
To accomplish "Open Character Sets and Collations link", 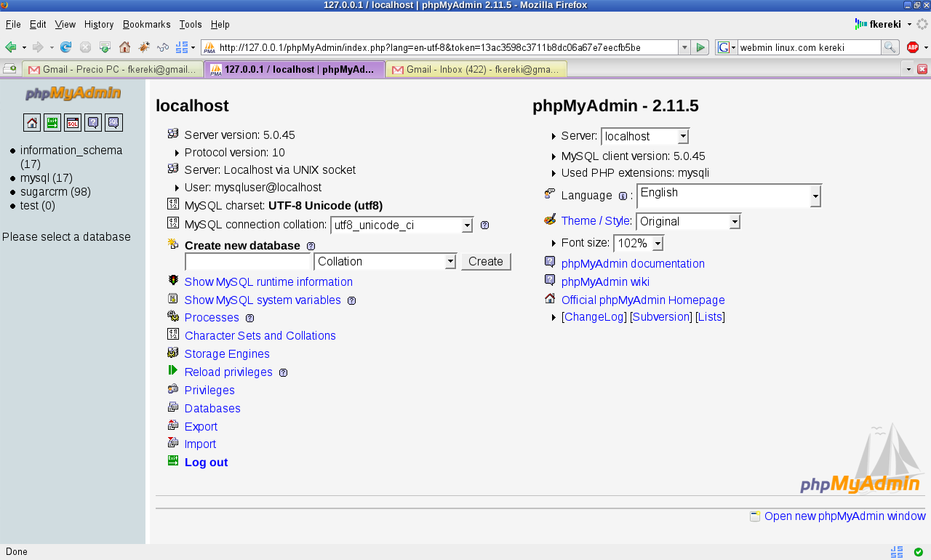I will point(260,336).
